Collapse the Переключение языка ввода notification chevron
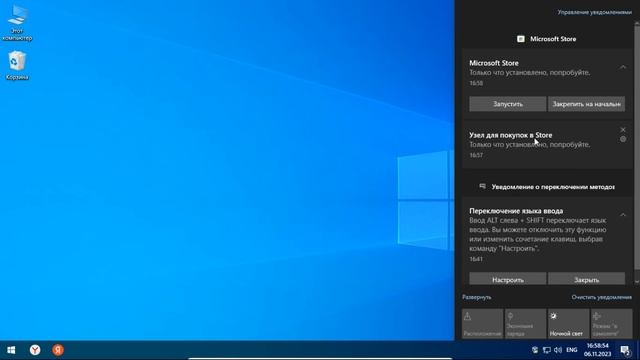This screenshot has height=360, width=640. (x=623, y=215)
